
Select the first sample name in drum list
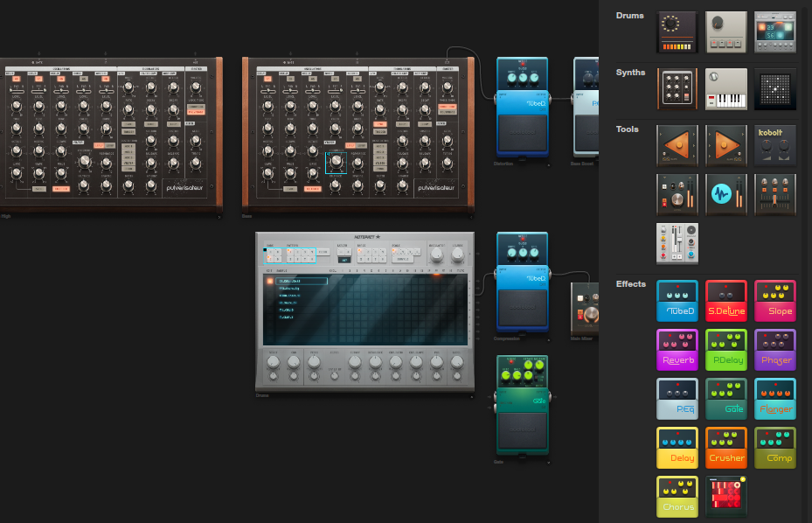[302, 281]
